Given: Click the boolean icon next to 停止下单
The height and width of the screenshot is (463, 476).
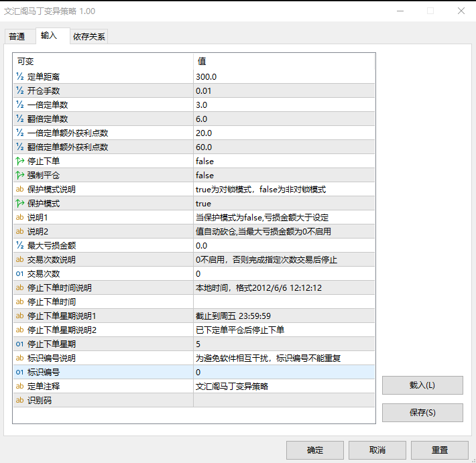Looking at the screenshot, I should pos(20,161).
